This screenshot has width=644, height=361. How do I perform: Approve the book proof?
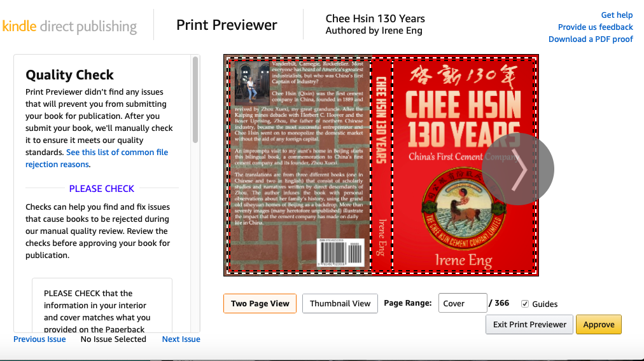click(x=599, y=325)
